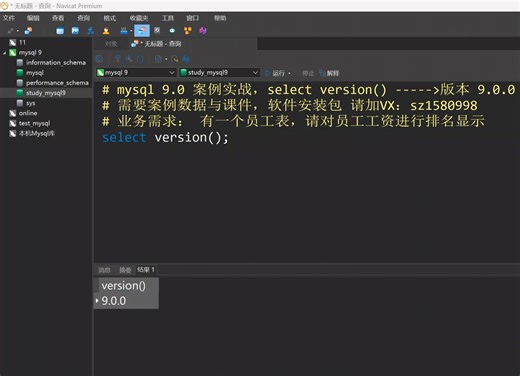Click the highlighted Query toolbar icon
The image size is (520, 376).
(142, 31)
